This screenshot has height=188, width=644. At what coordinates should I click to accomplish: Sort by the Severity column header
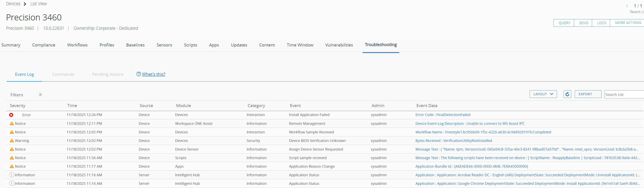coord(18,106)
